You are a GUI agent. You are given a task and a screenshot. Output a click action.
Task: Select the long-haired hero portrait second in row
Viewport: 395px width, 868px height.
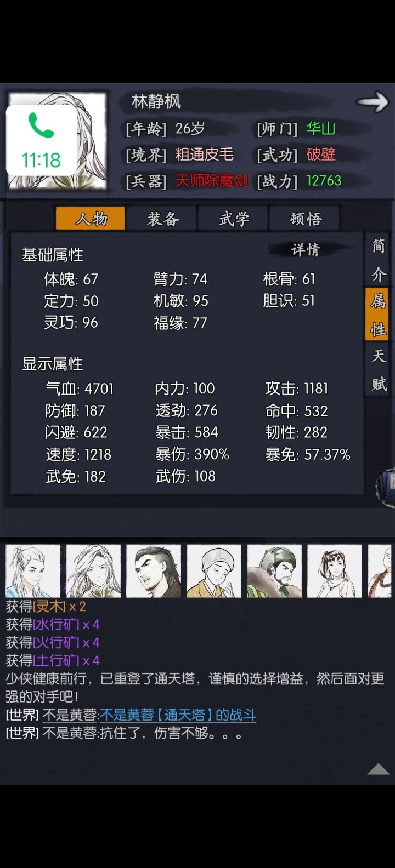93,571
